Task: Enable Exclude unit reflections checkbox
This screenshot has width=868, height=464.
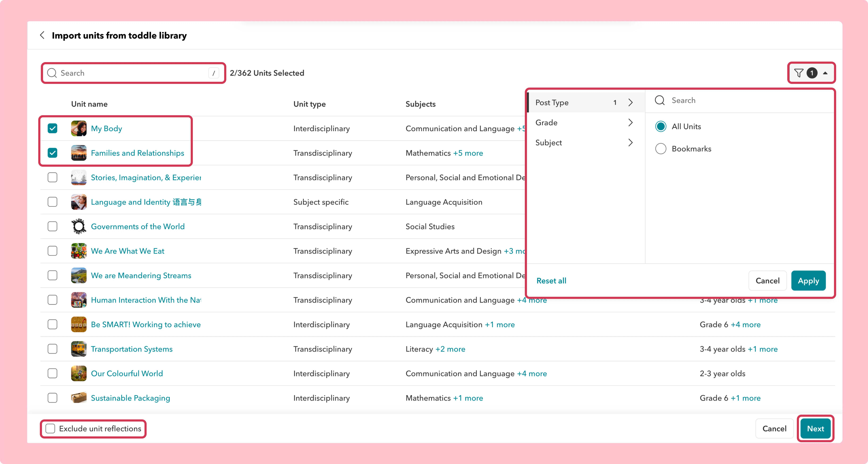Action: (x=50, y=429)
